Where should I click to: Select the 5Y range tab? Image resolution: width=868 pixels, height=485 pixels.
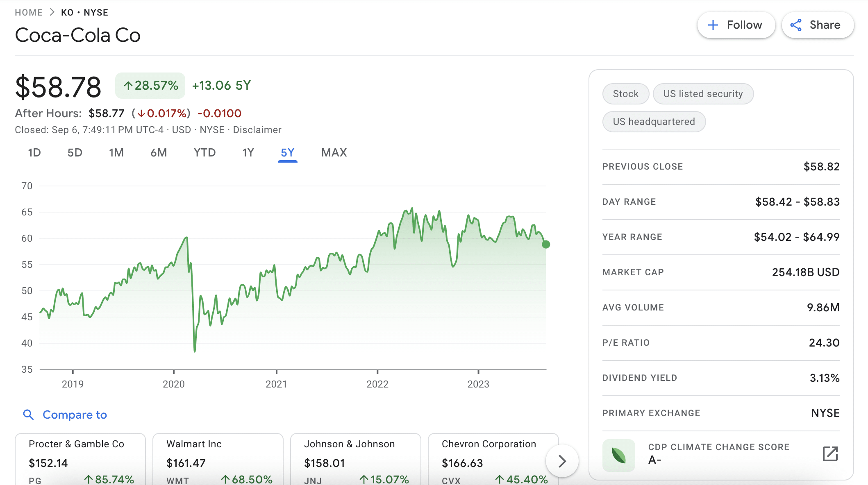pyautogui.click(x=288, y=153)
